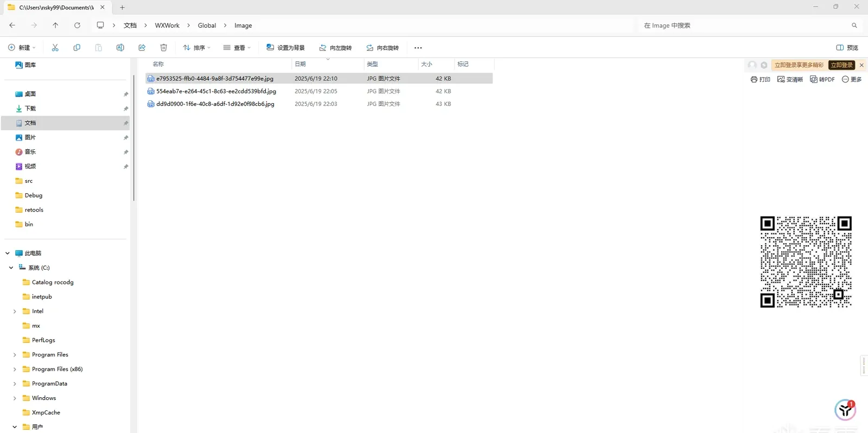Image resolution: width=868 pixels, height=433 pixels.
Task: Navigate back with the left arrow
Action: (x=12, y=26)
